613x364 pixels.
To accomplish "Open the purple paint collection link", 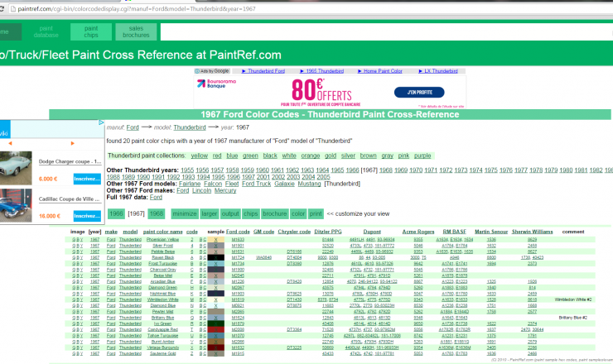I will pos(422,156).
